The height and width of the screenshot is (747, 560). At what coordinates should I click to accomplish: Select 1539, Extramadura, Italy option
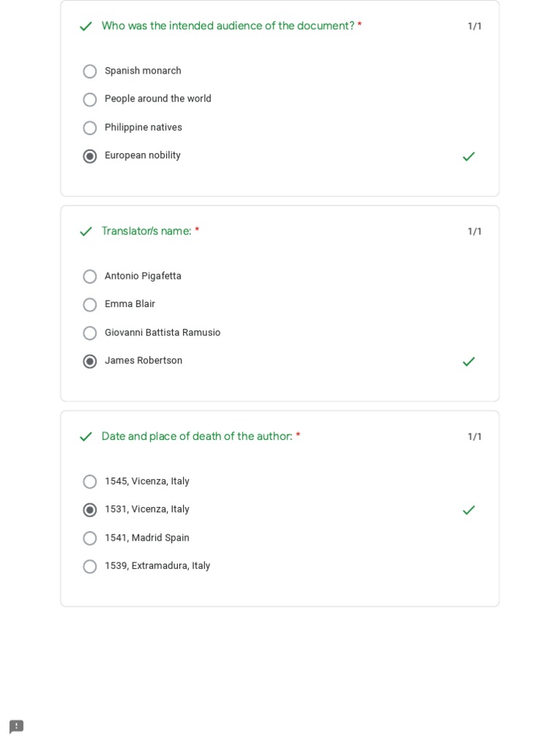coord(90,566)
